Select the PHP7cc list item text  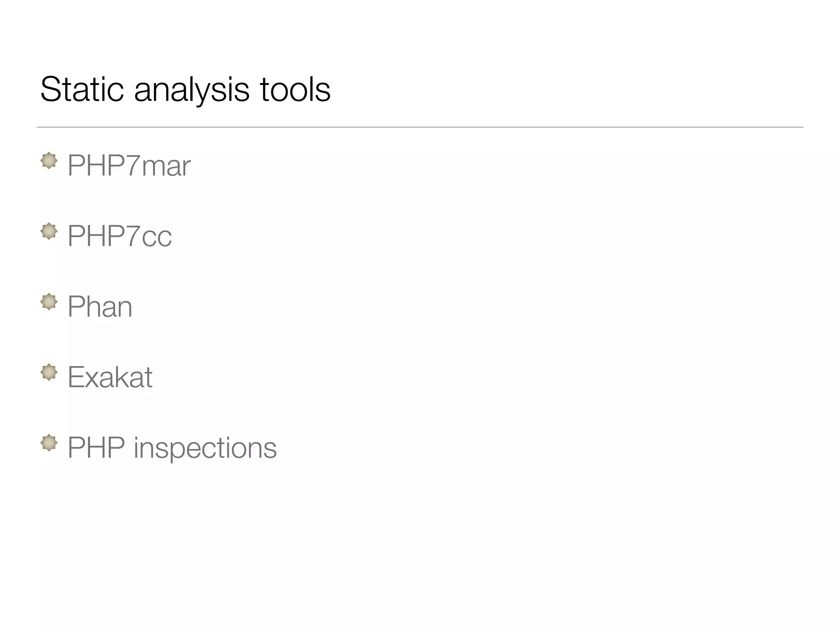tap(119, 236)
